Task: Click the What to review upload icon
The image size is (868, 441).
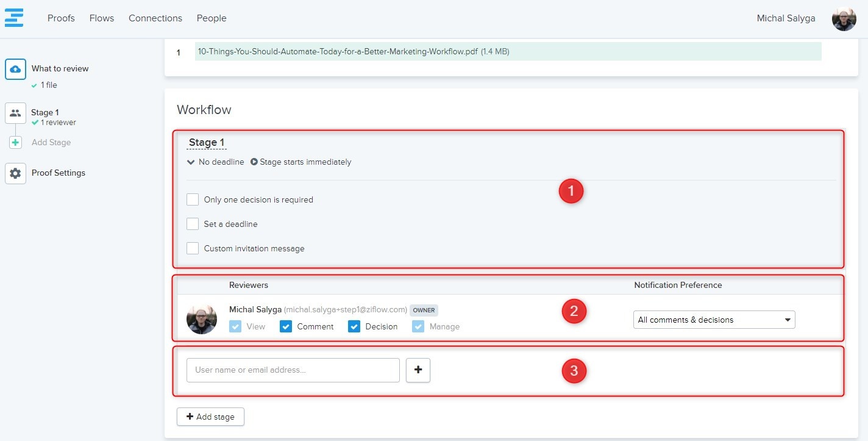Action: pyautogui.click(x=15, y=69)
